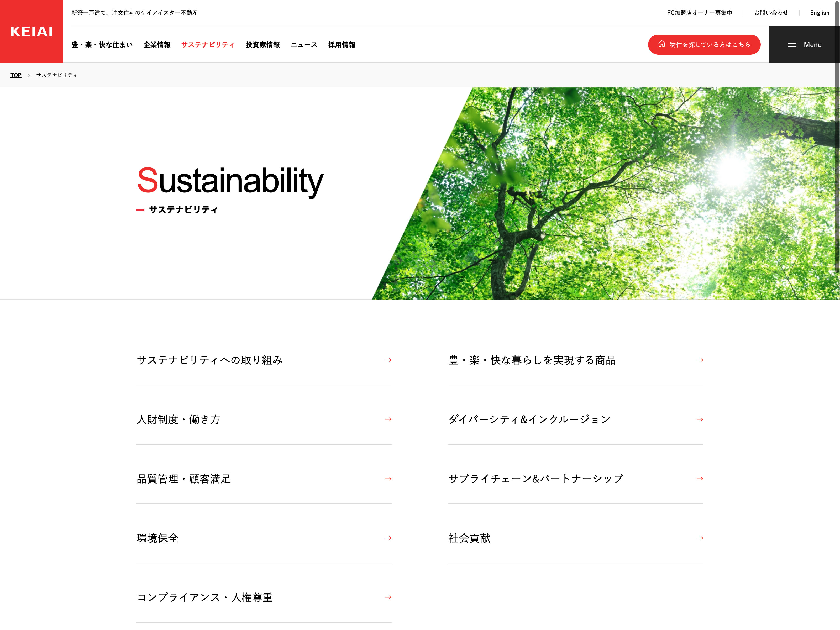Go to 採用情報 navigation item
Image resolution: width=840 pixels, height=630 pixels.
[342, 45]
